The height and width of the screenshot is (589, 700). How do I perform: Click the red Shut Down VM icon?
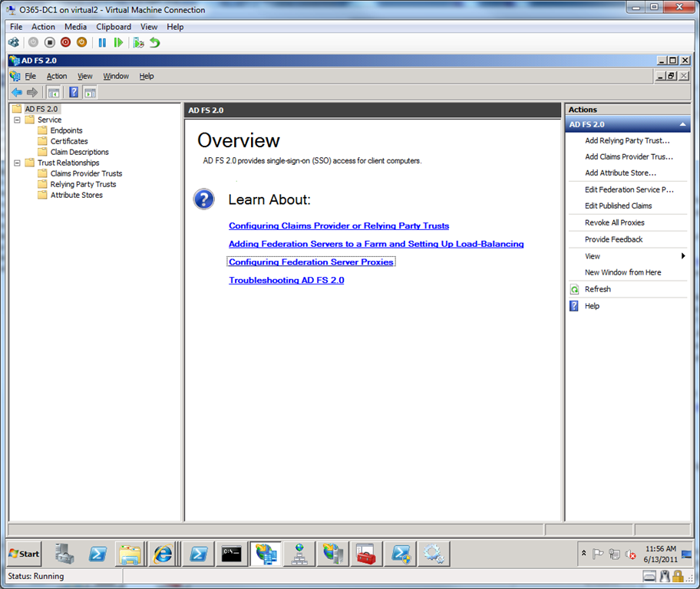click(x=66, y=42)
